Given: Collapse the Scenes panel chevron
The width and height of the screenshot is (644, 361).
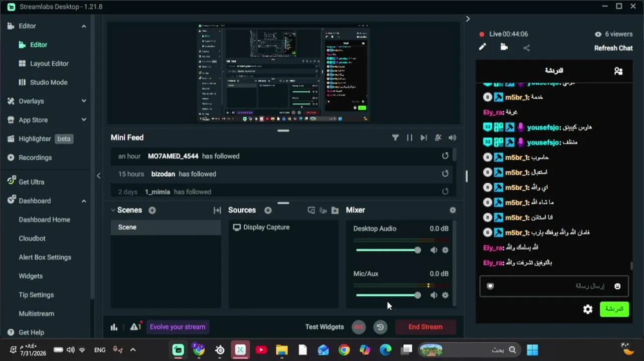Looking at the screenshot, I should (113, 210).
